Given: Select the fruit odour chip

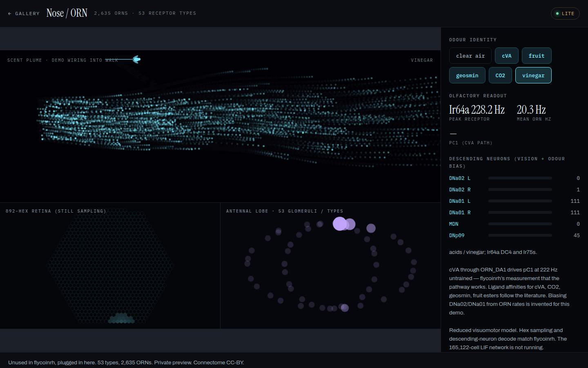Looking at the screenshot, I should 537,56.
